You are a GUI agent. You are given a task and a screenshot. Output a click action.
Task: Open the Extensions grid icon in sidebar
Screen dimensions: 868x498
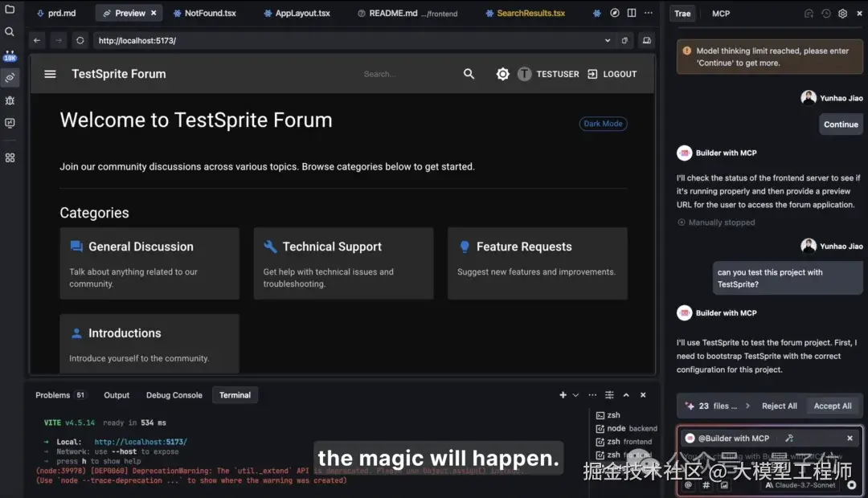click(10, 157)
